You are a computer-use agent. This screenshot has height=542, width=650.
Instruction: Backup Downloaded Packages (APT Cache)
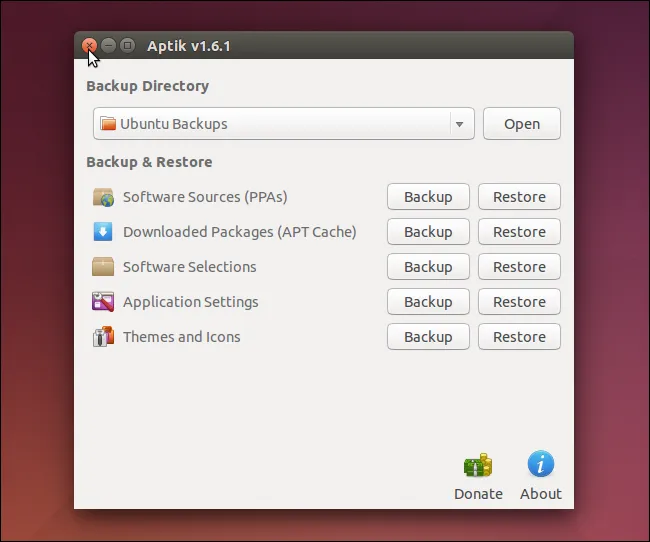[x=428, y=232]
